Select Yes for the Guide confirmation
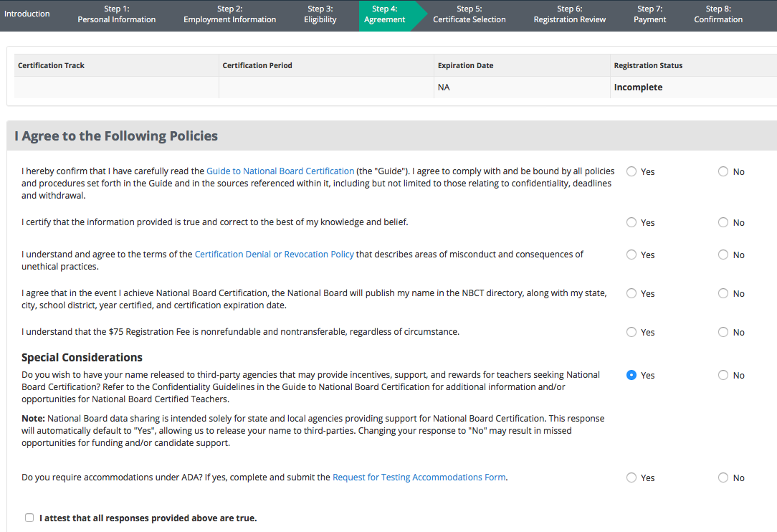Image resolution: width=777 pixels, height=532 pixels. pyautogui.click(x=631, y=171)
